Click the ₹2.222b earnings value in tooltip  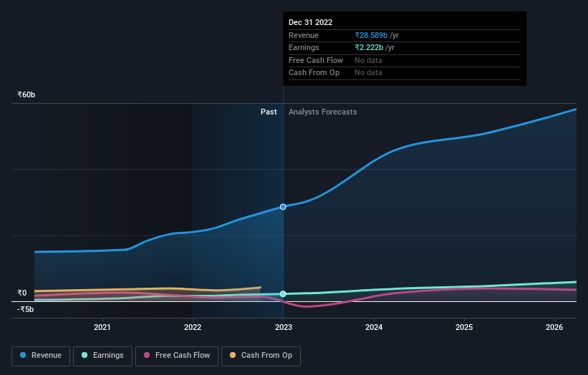pyautogui.click(x=369, y=47)
